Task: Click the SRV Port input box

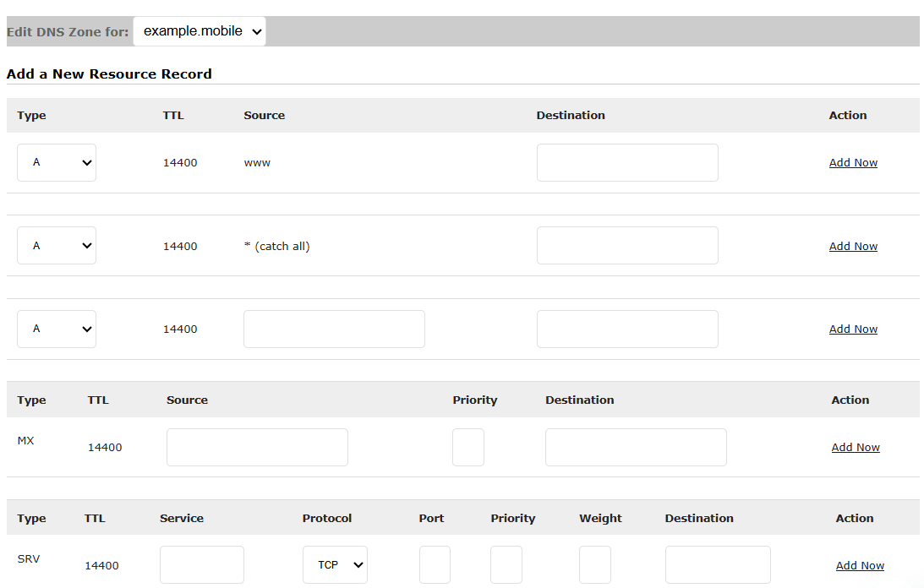Action: 435,565
